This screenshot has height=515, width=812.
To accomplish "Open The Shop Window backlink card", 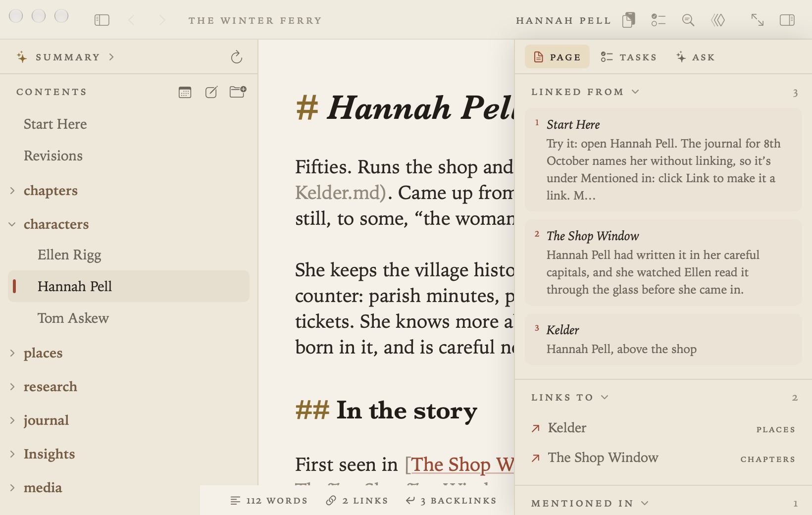I will pyautogui.click(x=663, y=262).
